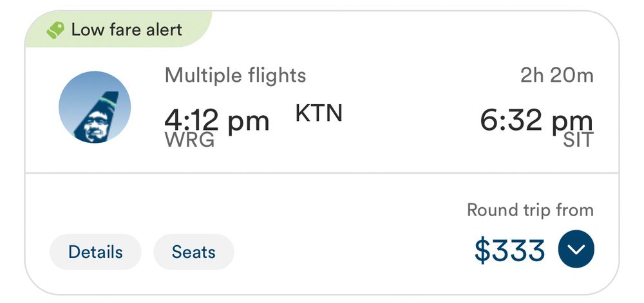The image size is (644, 303).
Task: Open the Seats preview
Action: point(193,252)
